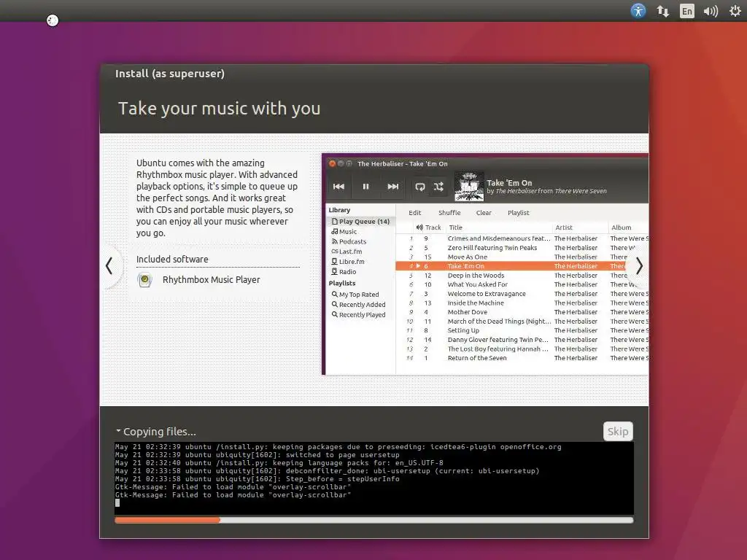Select Radio in the Library sidebar
The image size is (747, 560).
click(344, 271)
